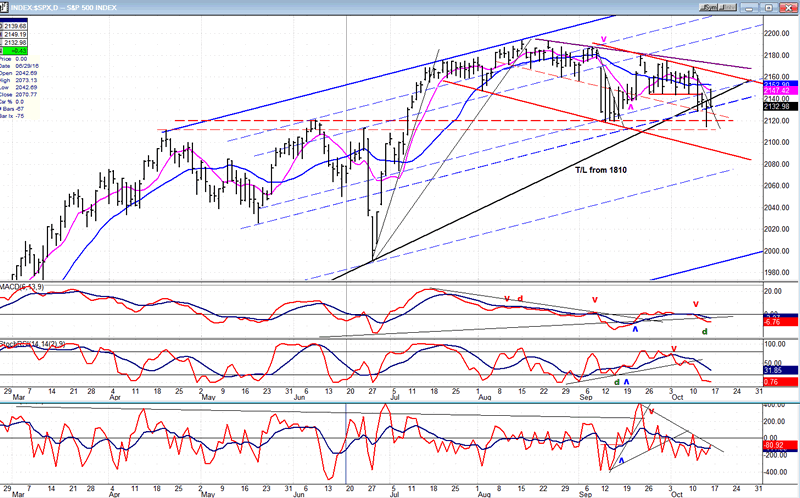Click the INDEX:$SPX,D title text

coord(60,6)
